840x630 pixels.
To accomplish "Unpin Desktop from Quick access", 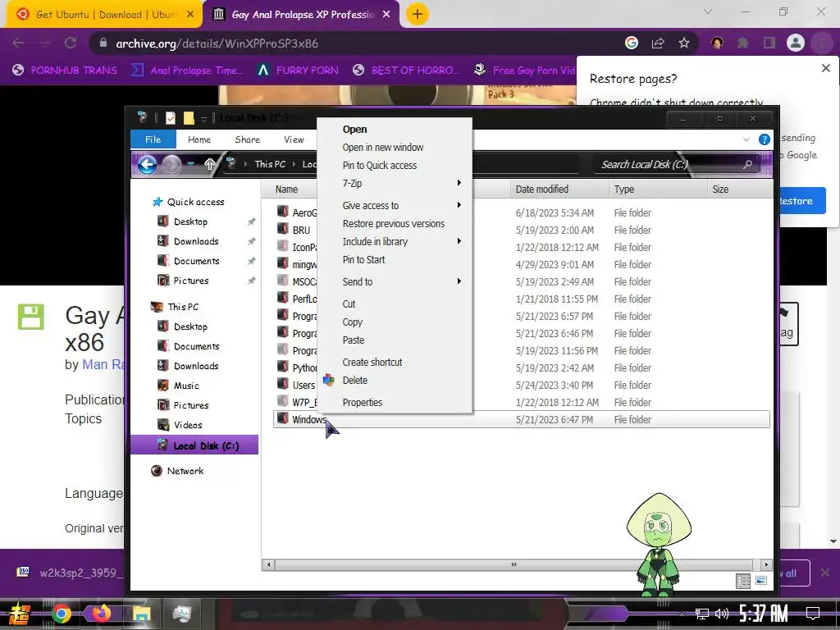I will point(251,221).
